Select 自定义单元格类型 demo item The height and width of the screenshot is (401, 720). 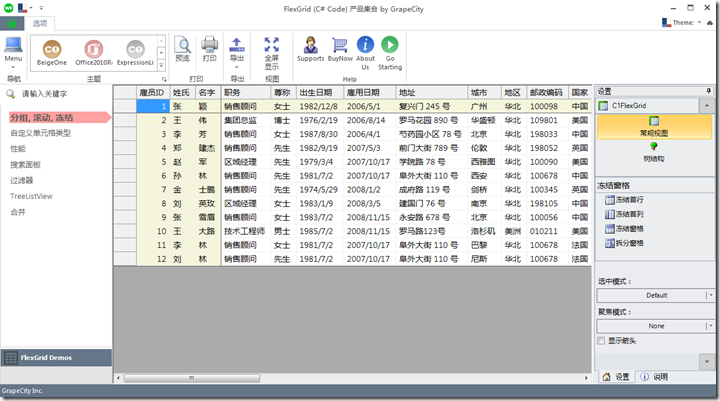coord(40,133)
